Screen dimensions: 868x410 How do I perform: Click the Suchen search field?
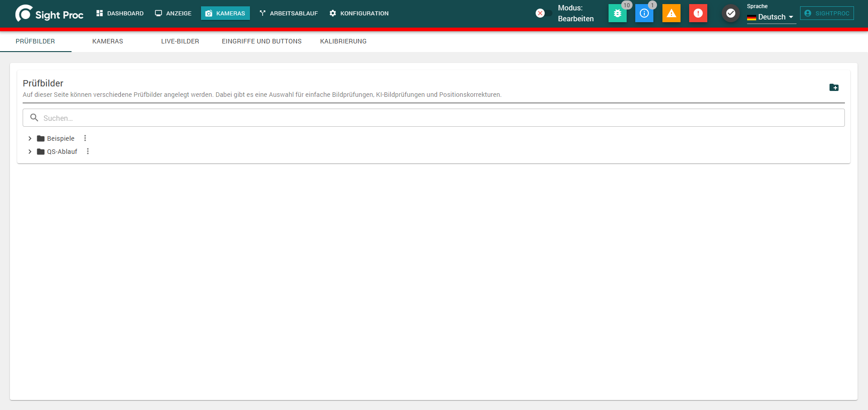click(x=433, y=118)
